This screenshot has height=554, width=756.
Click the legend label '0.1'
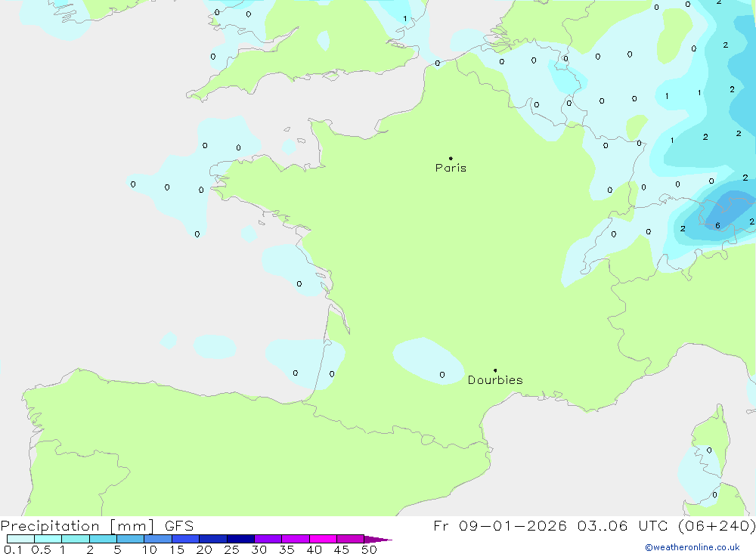13,549
